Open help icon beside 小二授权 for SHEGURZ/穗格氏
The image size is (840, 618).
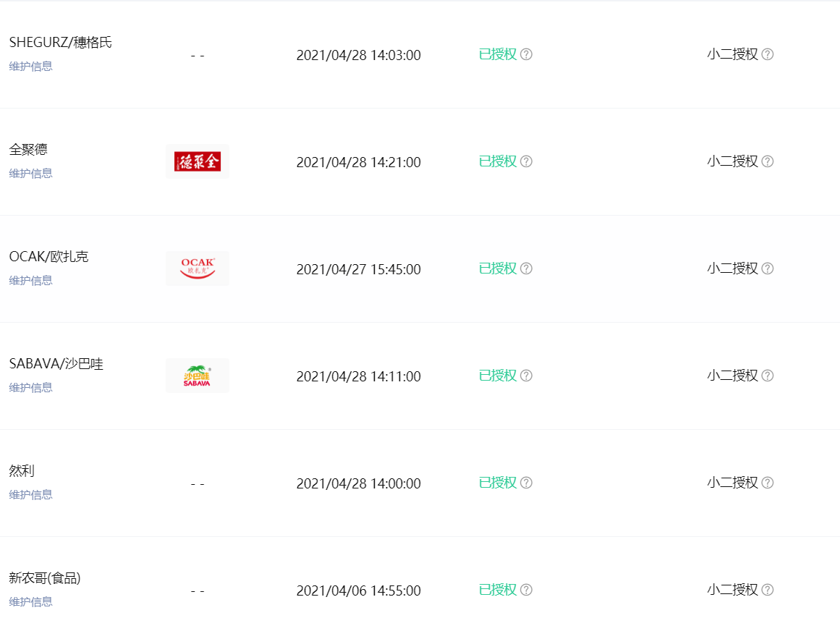[x=767, y=54]
